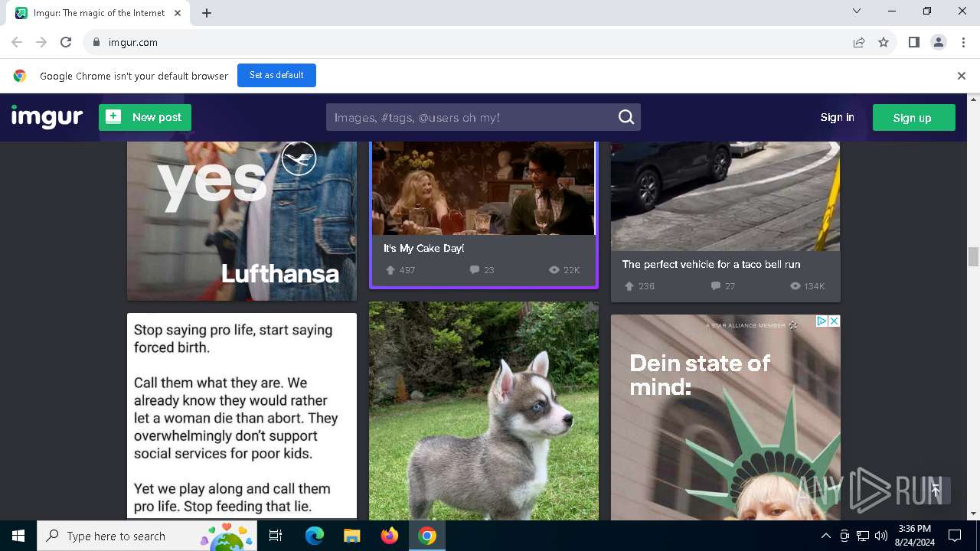Click the page vertical scrollbar thumb
This screenshot has height=551, width=980.
coord(973,256)
